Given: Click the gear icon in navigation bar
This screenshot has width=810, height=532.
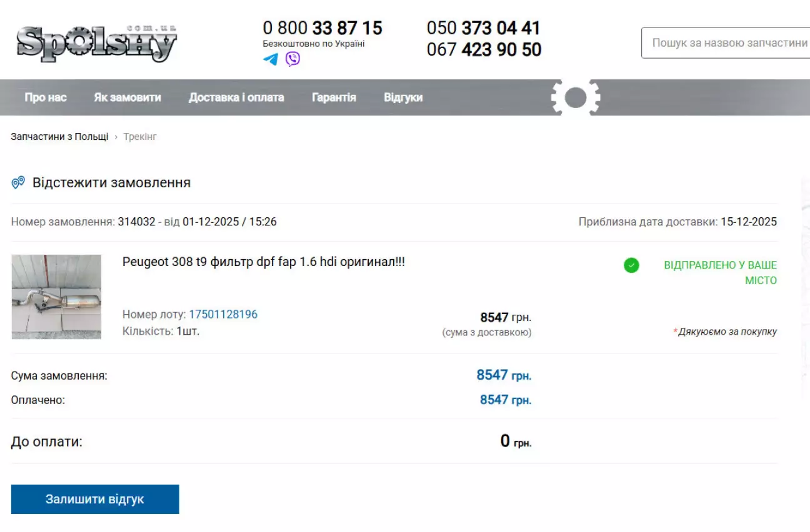Looking at the screenshot, I should coord(575,97).
